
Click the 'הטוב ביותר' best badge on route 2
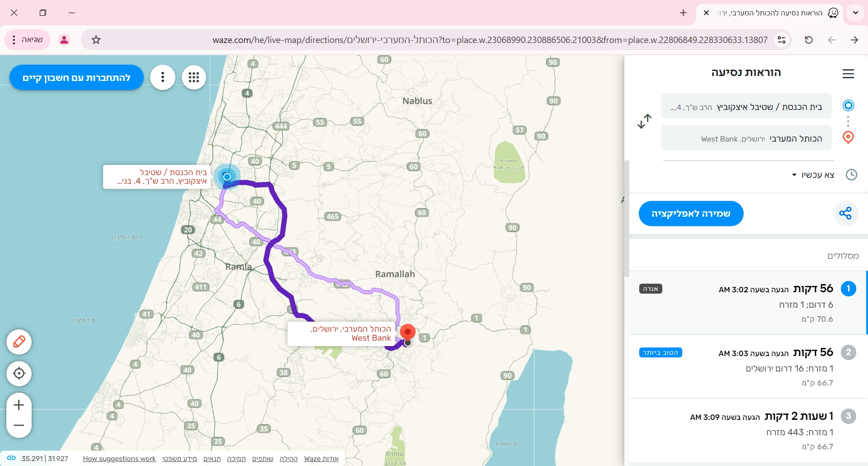(660, 352)
